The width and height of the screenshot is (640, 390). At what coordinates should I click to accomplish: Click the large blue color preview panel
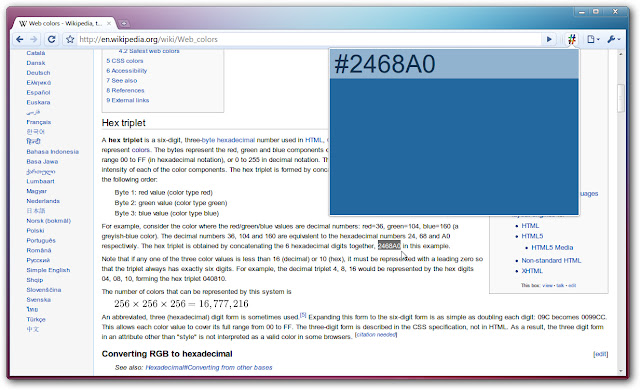click(454, 146)
